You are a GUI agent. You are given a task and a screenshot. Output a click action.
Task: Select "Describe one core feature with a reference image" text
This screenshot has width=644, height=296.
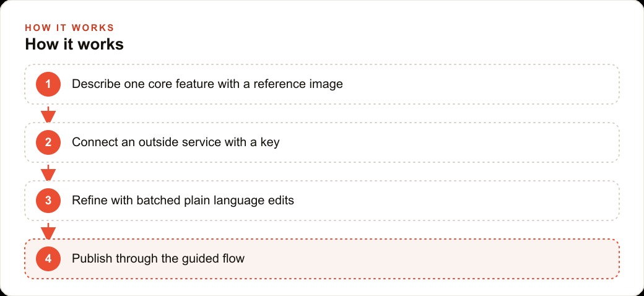coord(207,84)
